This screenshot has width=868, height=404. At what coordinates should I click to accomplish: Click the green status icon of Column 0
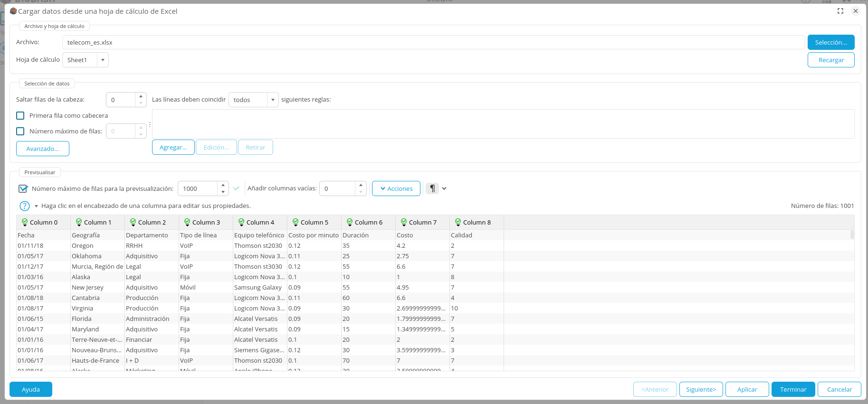[25, 222]
